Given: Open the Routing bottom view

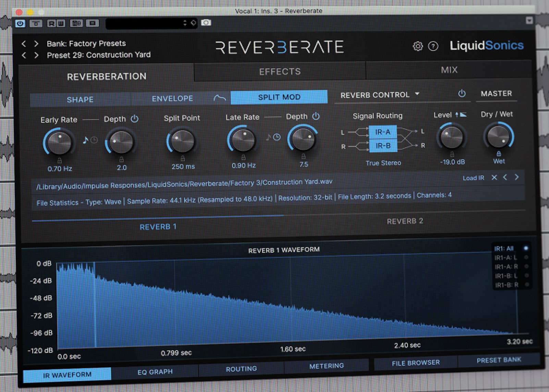Looking at the screenshot, I should click(x=241, y=369).
